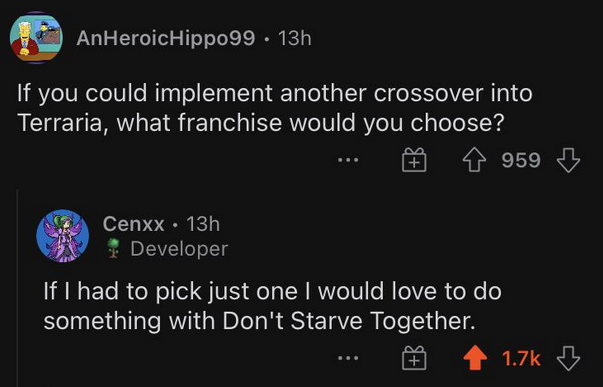Downvote Cenxx's Don't Starve Together reply
Viewport: 603px width, 387px height.
[x=568, y=358]
